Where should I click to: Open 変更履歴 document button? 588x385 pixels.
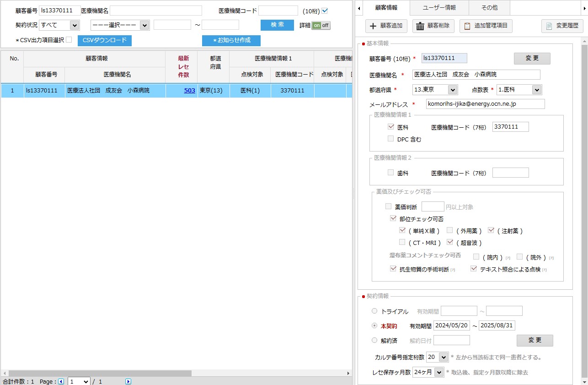[x=562, y=26]
